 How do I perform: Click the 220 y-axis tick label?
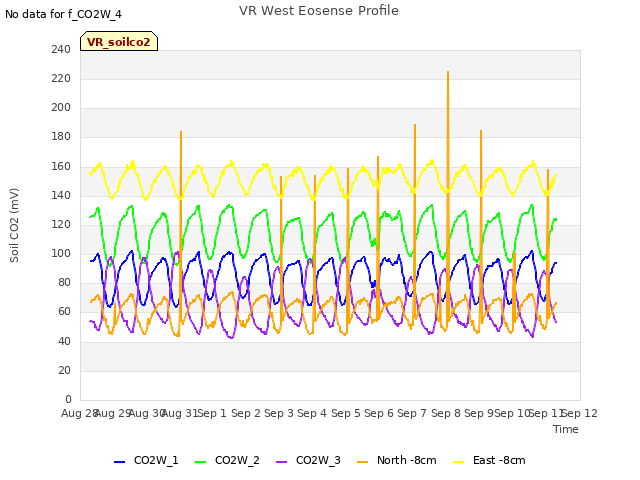click(61, 78)
